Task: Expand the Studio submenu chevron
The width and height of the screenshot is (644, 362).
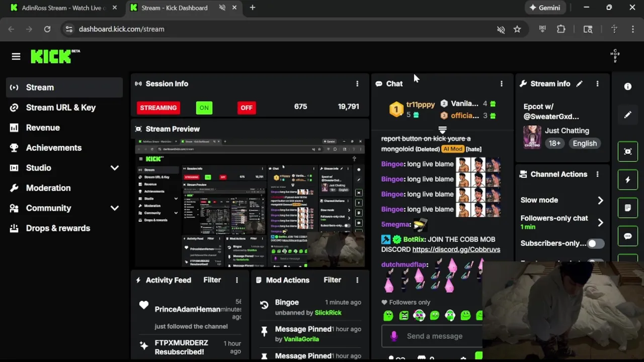Action: (x=115, y=168)
